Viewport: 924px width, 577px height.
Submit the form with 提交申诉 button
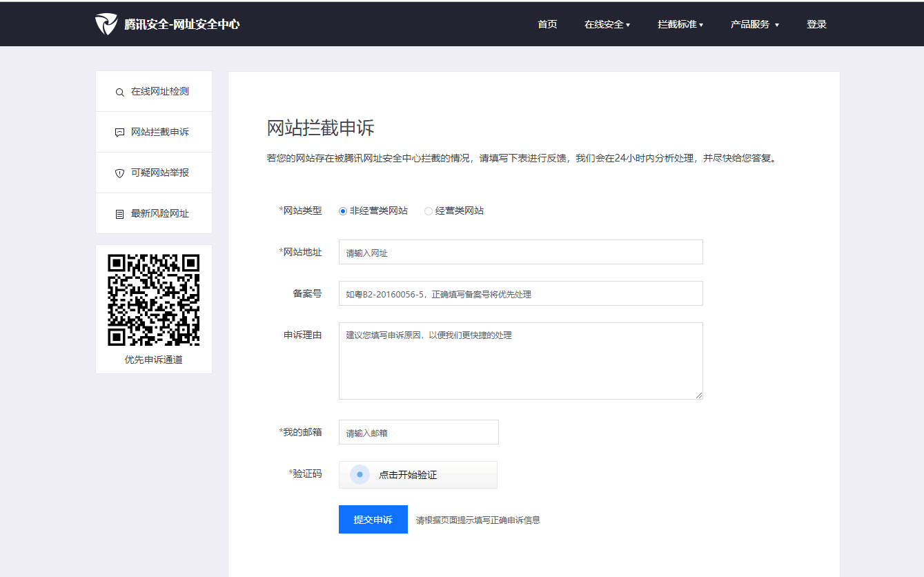[373, 520]
